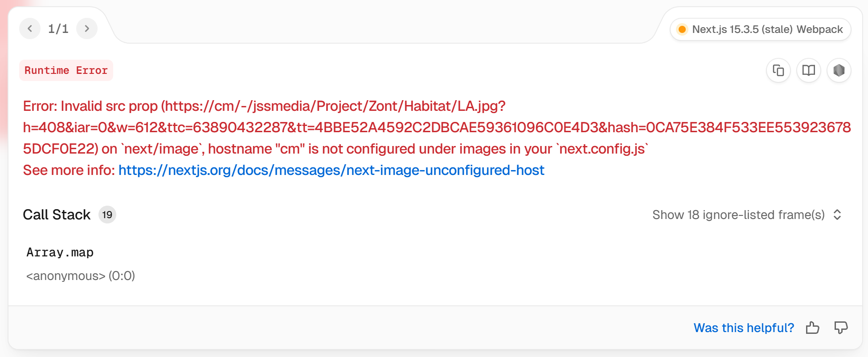Go to next error arrow
This screenshot has width=868, height=357.
point(87,28)
